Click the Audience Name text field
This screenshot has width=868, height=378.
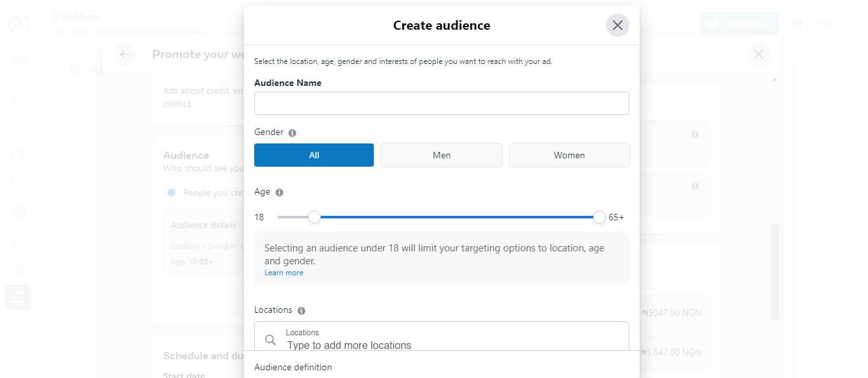(441, 103)
